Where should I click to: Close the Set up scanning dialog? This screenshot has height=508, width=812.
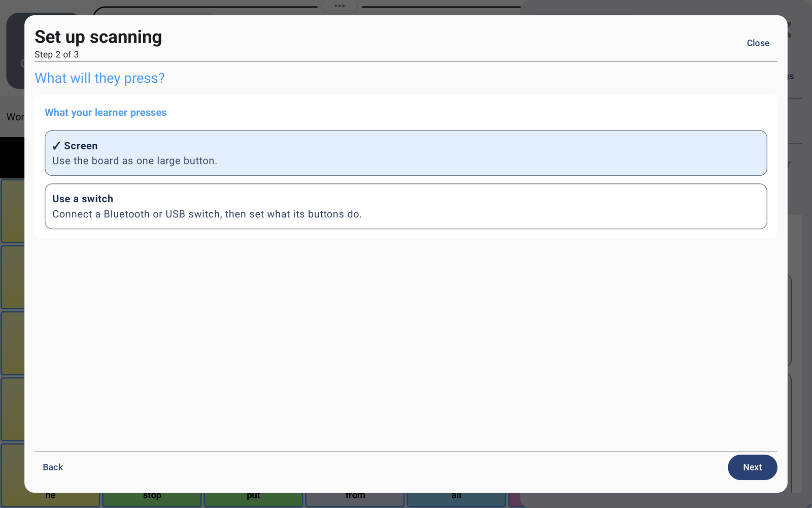click(x=758, y=43)
